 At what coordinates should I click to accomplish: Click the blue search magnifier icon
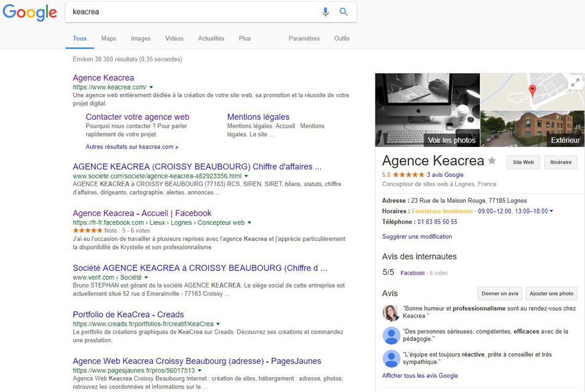(344, 12)
